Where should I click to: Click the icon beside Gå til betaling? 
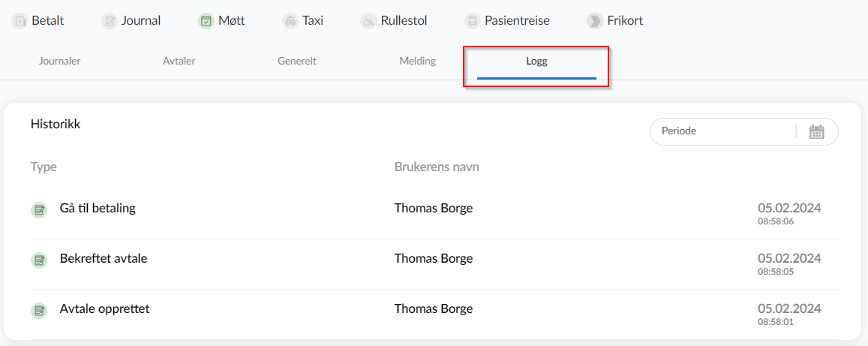39,210
